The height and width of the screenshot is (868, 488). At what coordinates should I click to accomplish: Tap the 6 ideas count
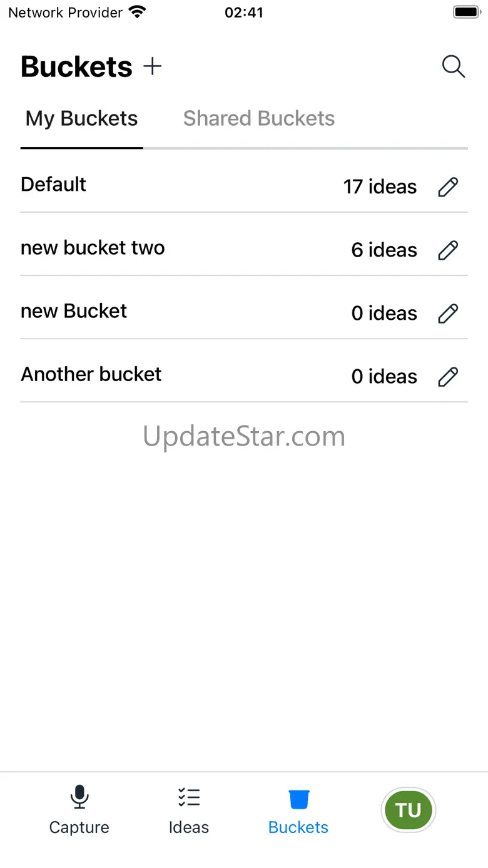pyautogui.click(x=384, y=250)
